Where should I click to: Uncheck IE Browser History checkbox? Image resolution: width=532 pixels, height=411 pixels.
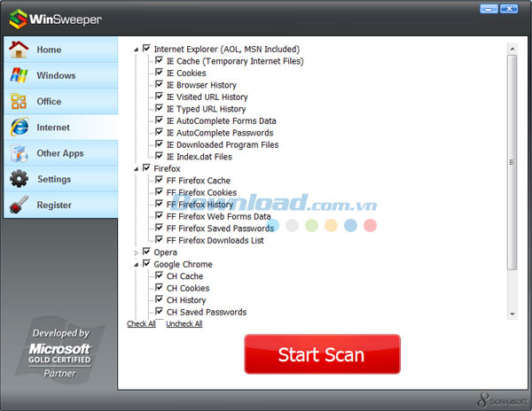click(159, 84)
